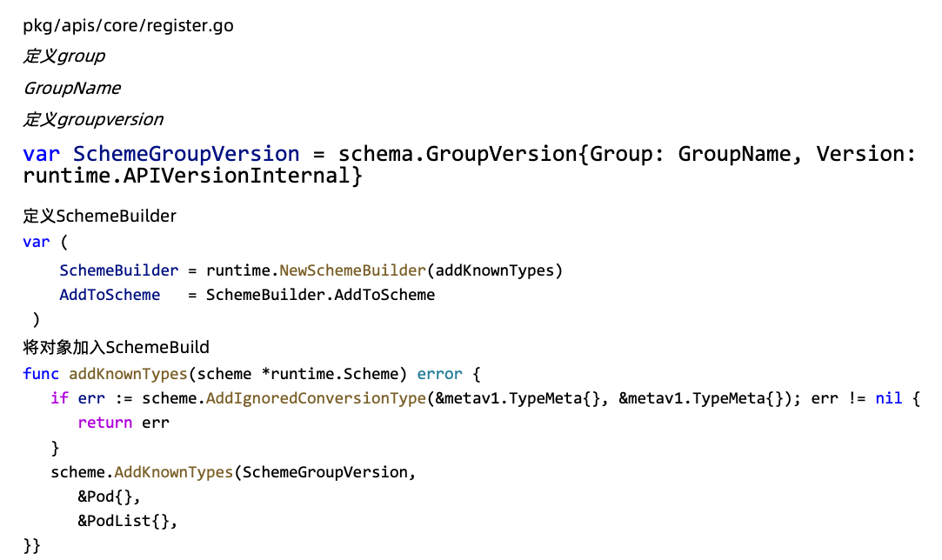Viewport: 942px width, 560px height.
Task: Click (addKnownTypes) argument in NewSchemeBuilder call
Action: click(x=494, y=270)
